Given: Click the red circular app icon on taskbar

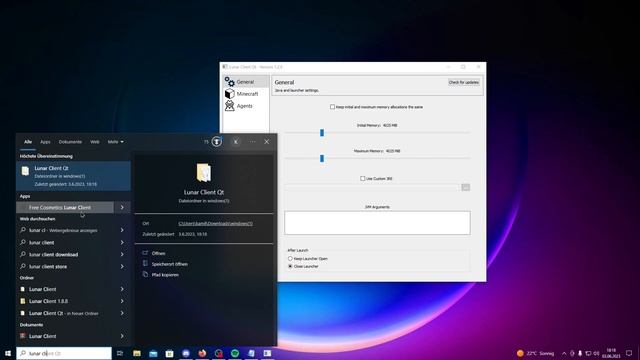Looking at the screenshot, I should pyautogui.click(x=218, y=353).
